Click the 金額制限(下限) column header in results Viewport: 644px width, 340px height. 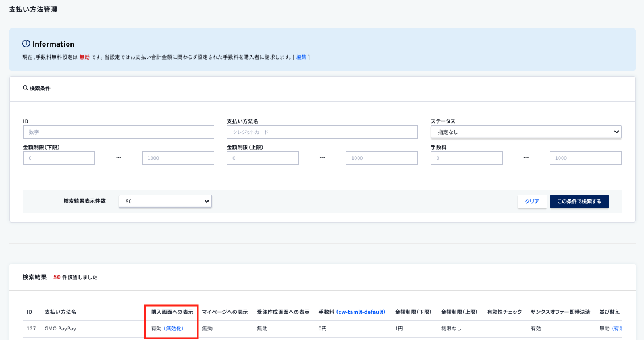[413, 312]
